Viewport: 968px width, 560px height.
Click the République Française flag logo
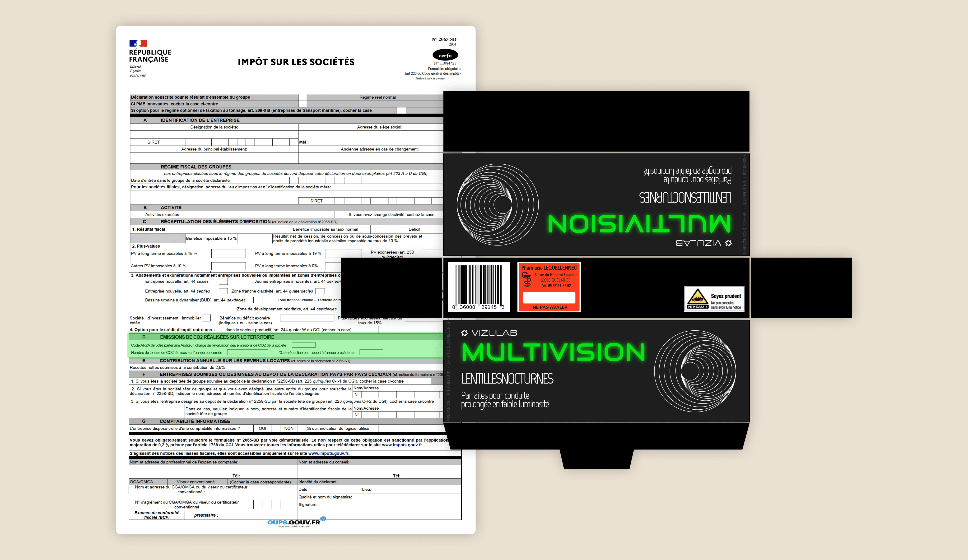(x=138, y=43)
